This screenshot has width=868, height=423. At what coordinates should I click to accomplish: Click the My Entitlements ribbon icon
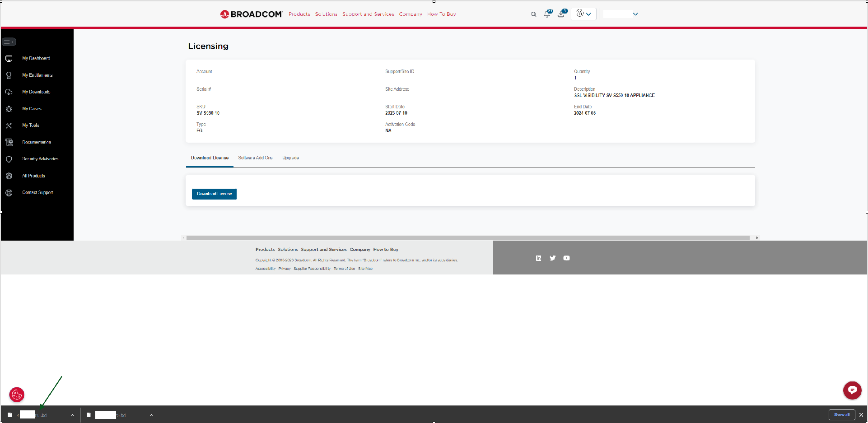(9, 75)
